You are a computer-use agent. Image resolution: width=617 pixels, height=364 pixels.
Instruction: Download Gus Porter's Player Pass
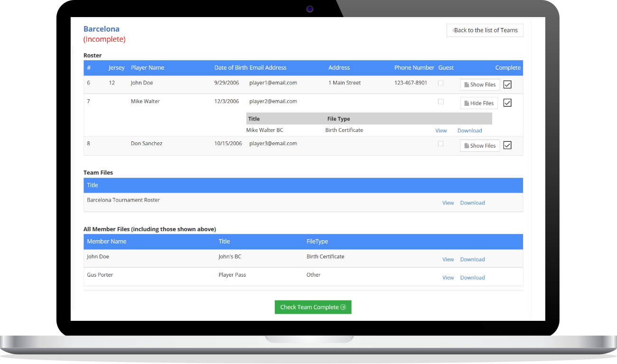point(472,278)
